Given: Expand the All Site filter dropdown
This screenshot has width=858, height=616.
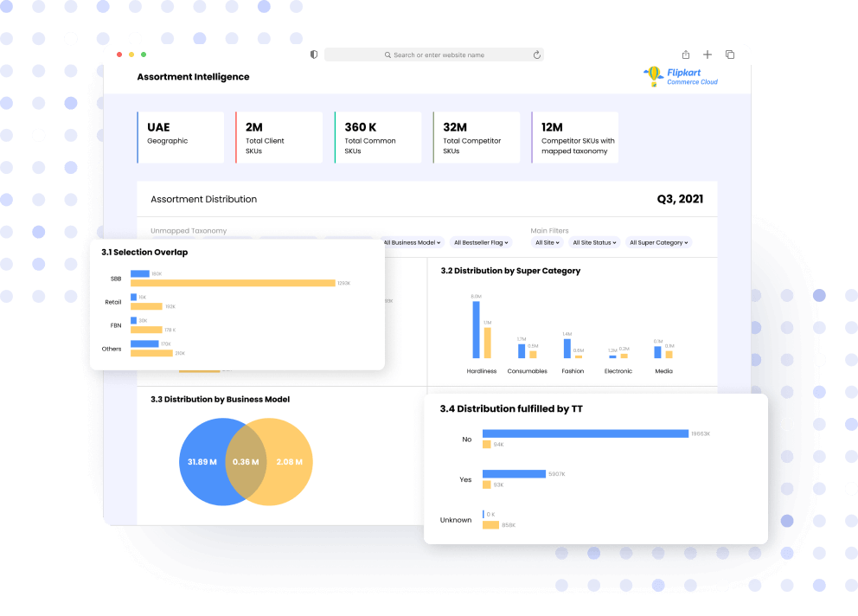Looking at the screenshot, I should click(547, 243).
